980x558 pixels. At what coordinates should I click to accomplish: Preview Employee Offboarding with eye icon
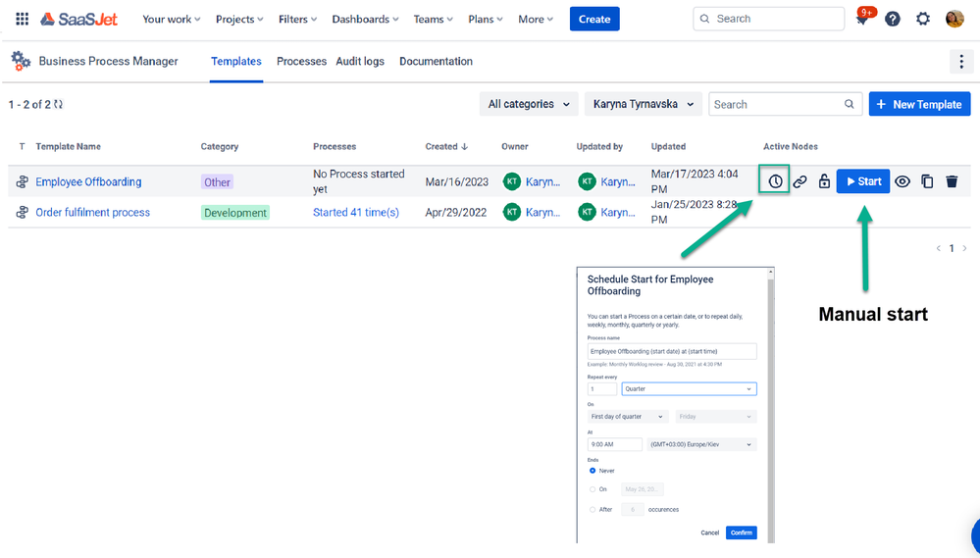902,181
